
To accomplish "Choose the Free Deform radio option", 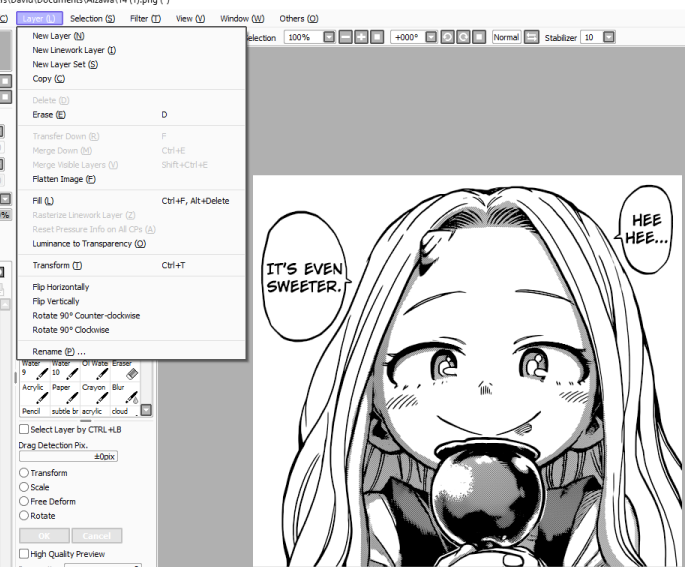I will 24,501.
